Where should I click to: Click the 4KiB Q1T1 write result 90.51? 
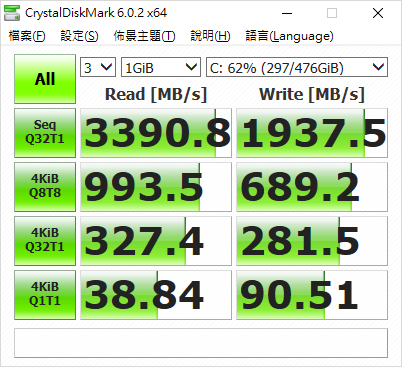[x=312, y=295]
